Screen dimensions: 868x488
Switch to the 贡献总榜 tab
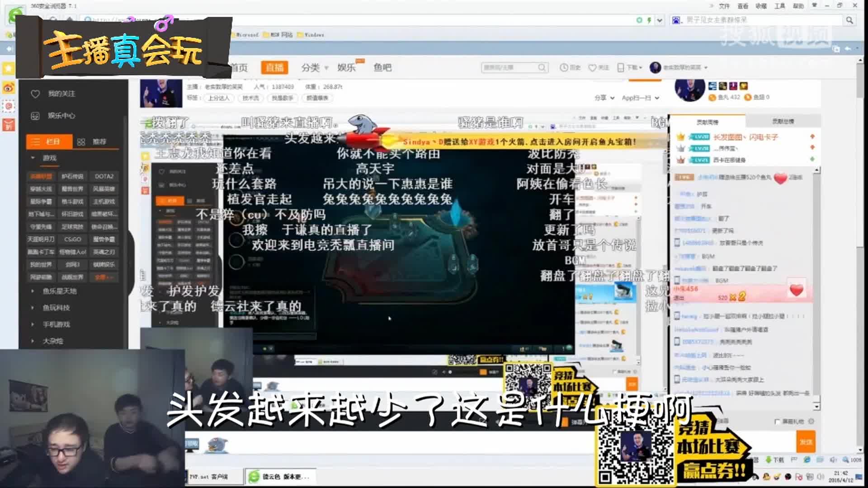pyautogui.click(x=783, y=122)
